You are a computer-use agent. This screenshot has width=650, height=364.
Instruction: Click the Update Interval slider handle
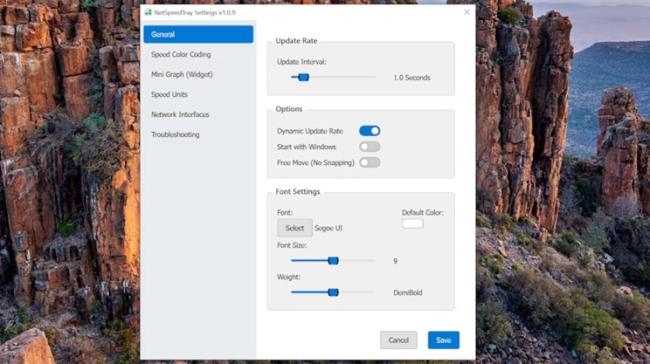(x=304, y=77)
